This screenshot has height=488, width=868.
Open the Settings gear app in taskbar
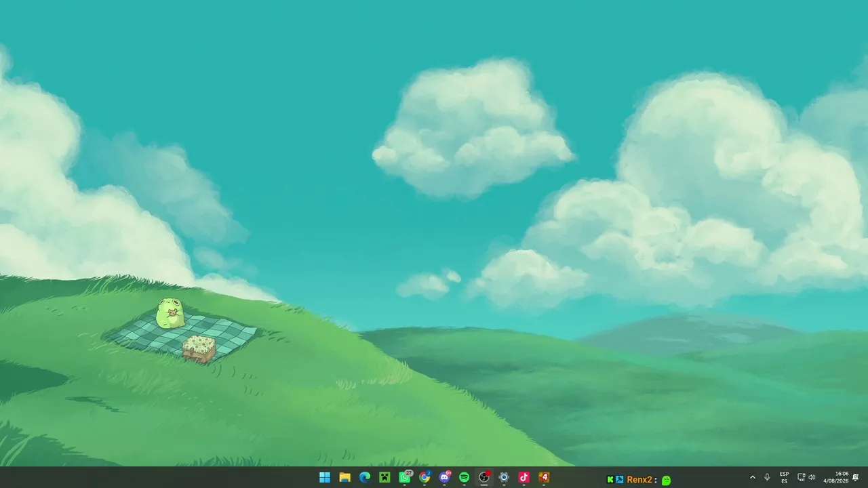[x=504, y=477]
